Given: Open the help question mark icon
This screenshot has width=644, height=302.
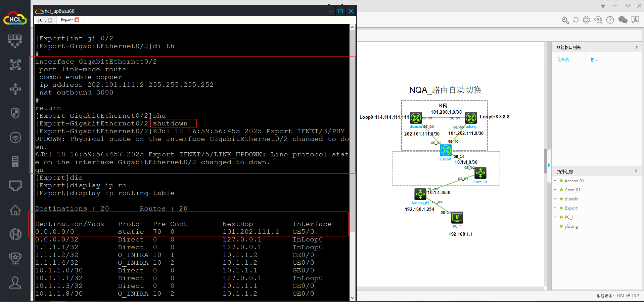Looking at the screenshot, I should (x=610, y=20).
